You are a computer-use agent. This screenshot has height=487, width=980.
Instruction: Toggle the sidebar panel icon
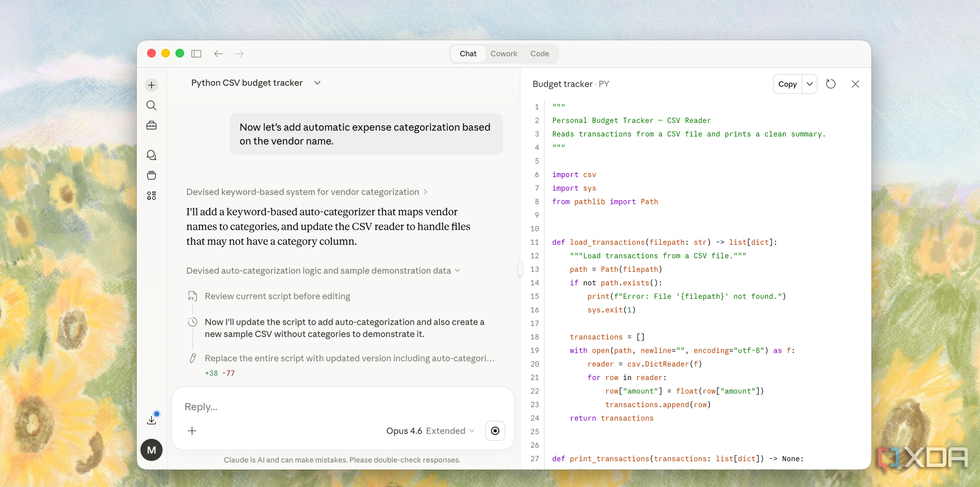(196, 54)
